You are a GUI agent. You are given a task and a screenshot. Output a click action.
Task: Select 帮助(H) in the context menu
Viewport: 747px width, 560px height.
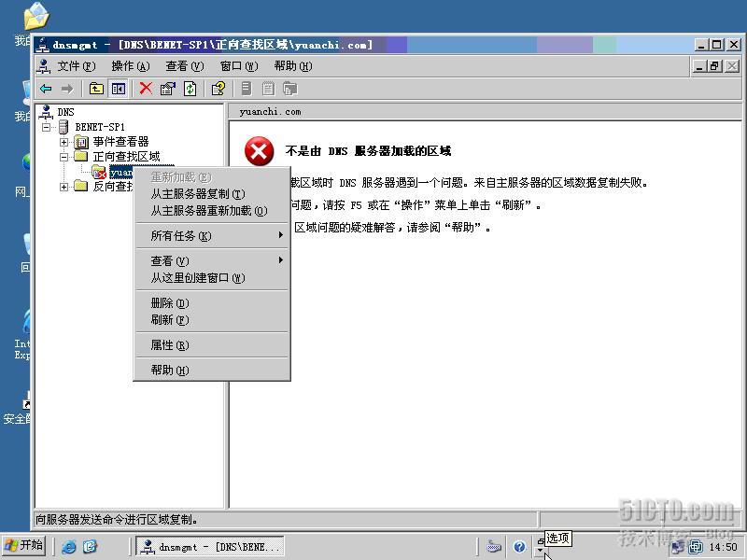coord(212,370)
